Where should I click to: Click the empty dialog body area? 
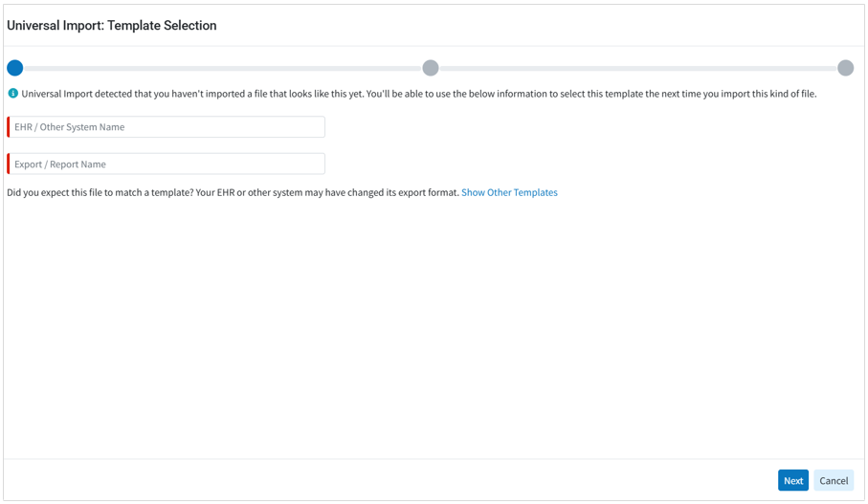tap(434, 325)
